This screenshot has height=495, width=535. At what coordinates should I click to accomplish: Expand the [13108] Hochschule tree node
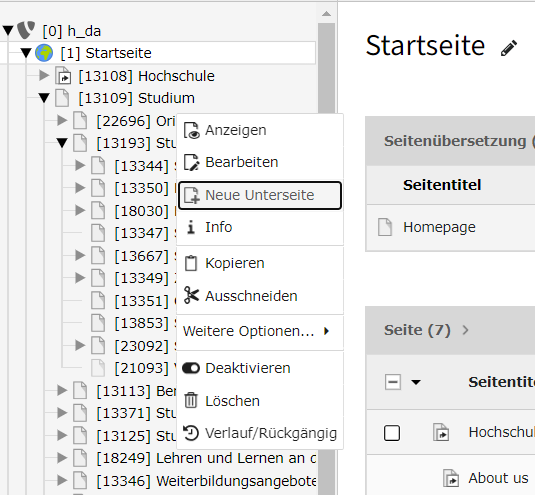[x=44, y=75]
